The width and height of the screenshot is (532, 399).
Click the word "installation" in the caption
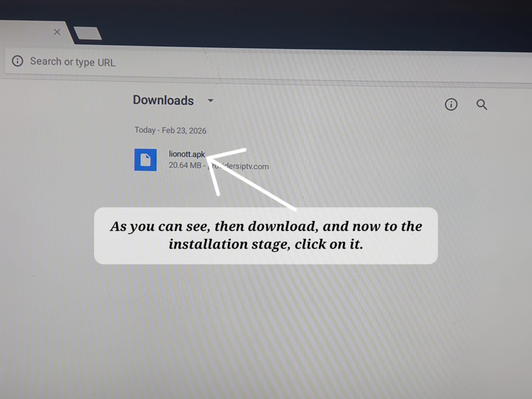(x=208, y=244)
